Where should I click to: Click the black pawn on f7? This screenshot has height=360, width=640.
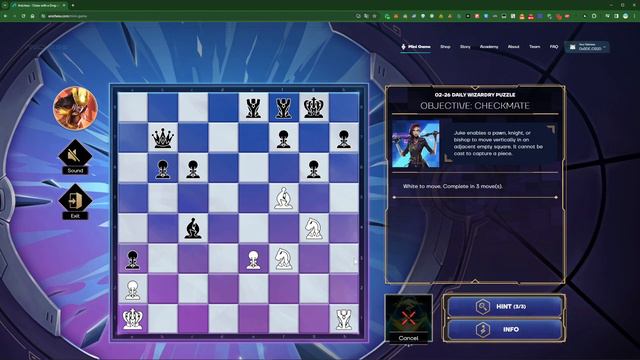[284, 139]
